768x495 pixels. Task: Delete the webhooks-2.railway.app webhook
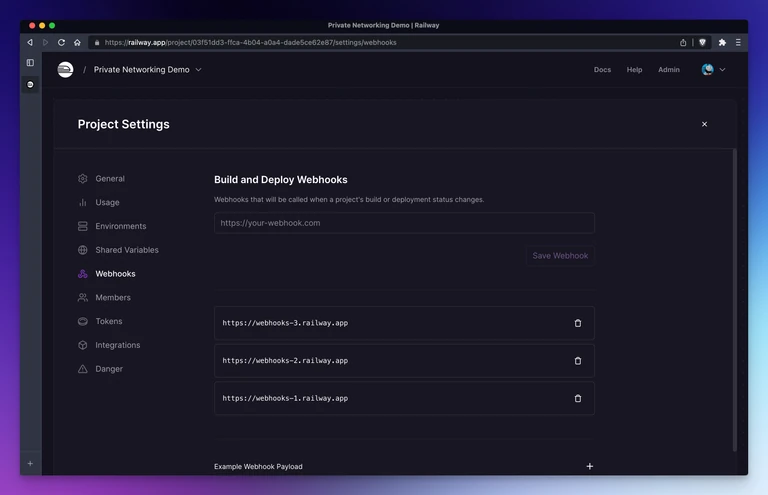pos(577,361)
